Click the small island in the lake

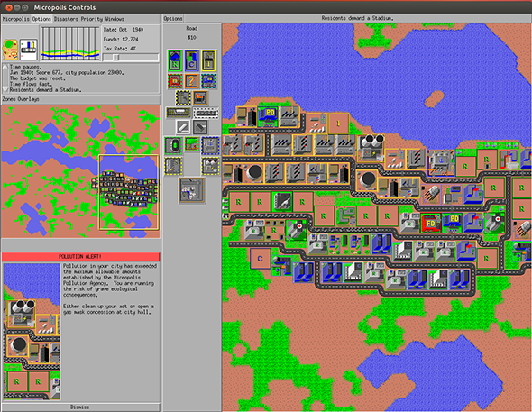click(434, 99)
